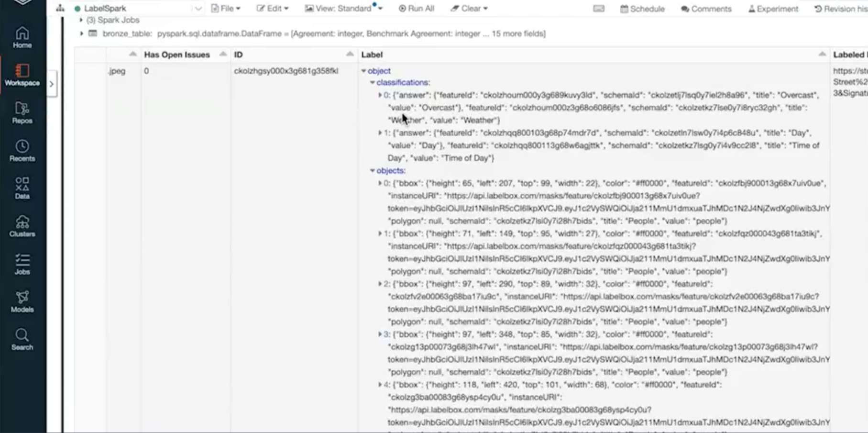Click the sort arrow in the Label header
Screen dimensions: 868x433
coord(822,54)
